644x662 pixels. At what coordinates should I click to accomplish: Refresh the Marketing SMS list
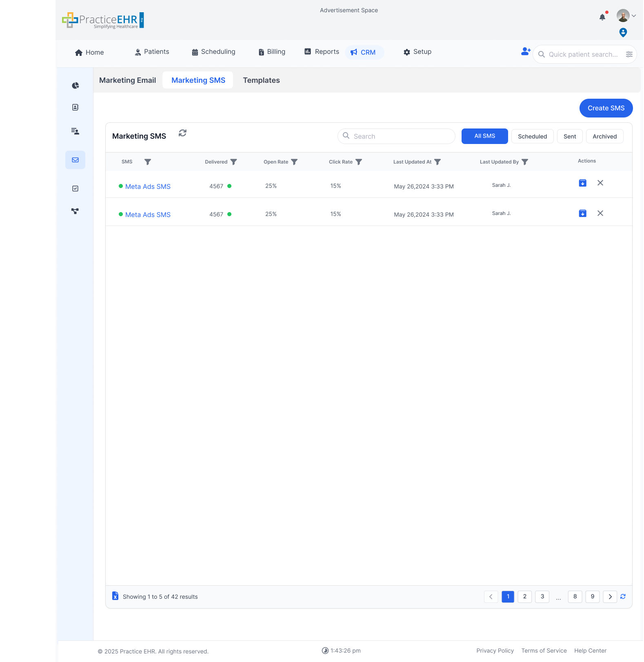[x=182, y=133]
